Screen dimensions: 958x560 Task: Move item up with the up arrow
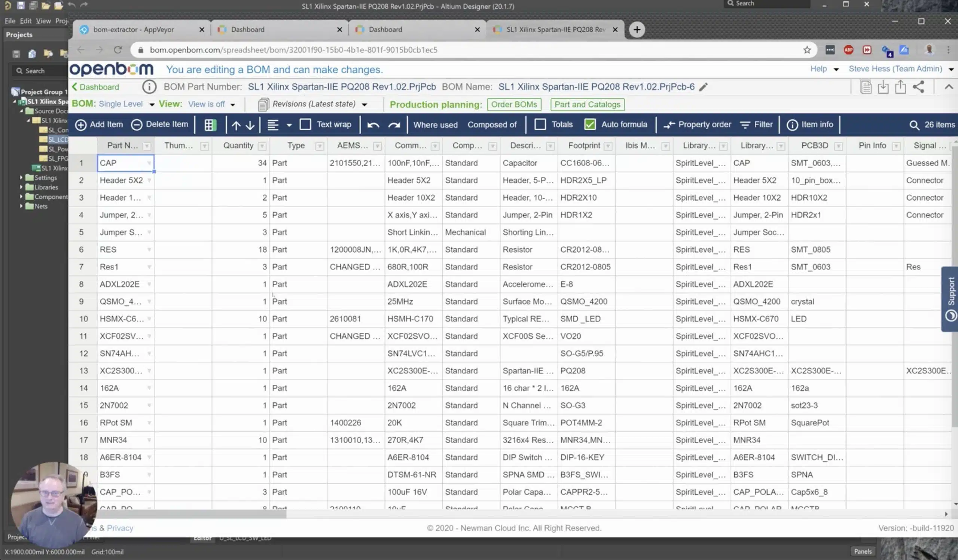[236, 125]
